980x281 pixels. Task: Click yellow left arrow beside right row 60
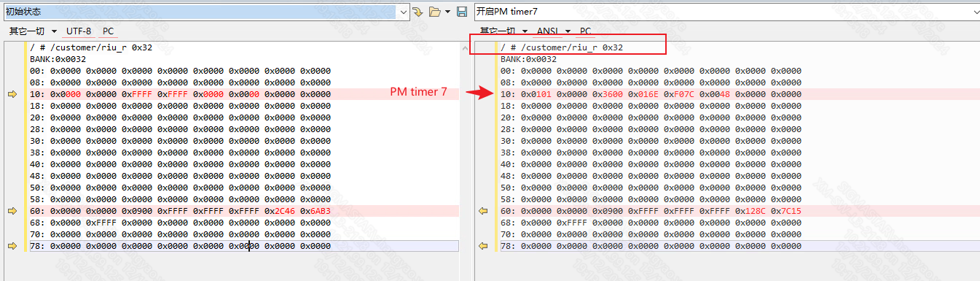(482, 211)
